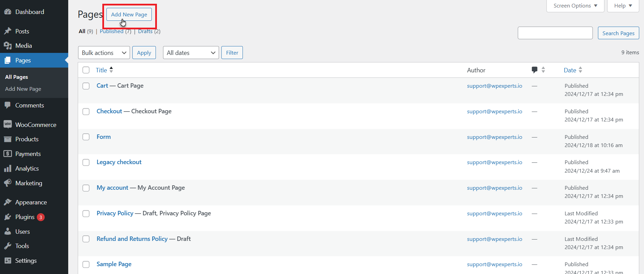Click the Plugins plug icon

8,217
